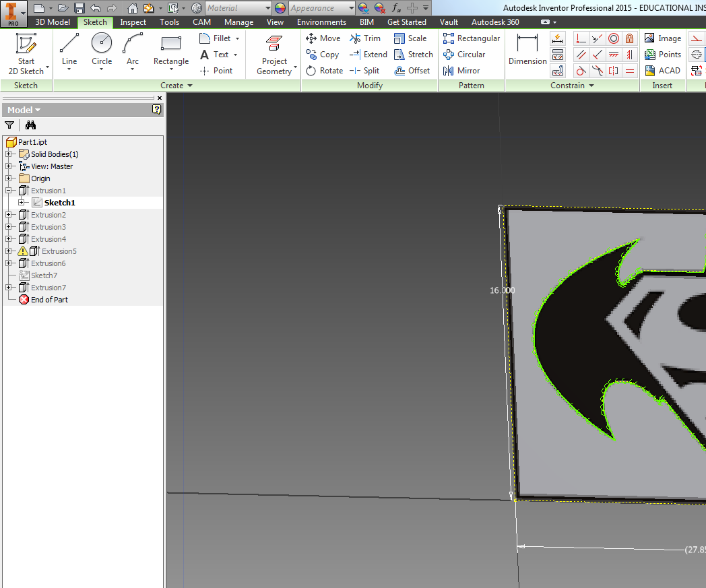Open the Model browser dropdown

point(24,110)
